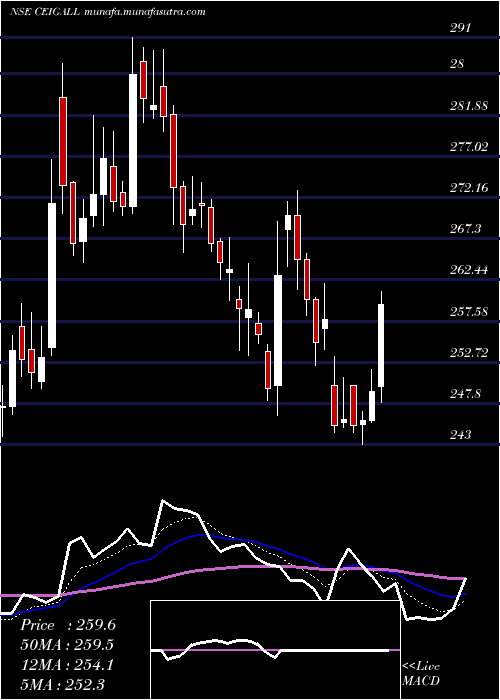500x700 pixels.
Task: Click the 5MA : 252.3 readout
Action: (x=63, y=684)
